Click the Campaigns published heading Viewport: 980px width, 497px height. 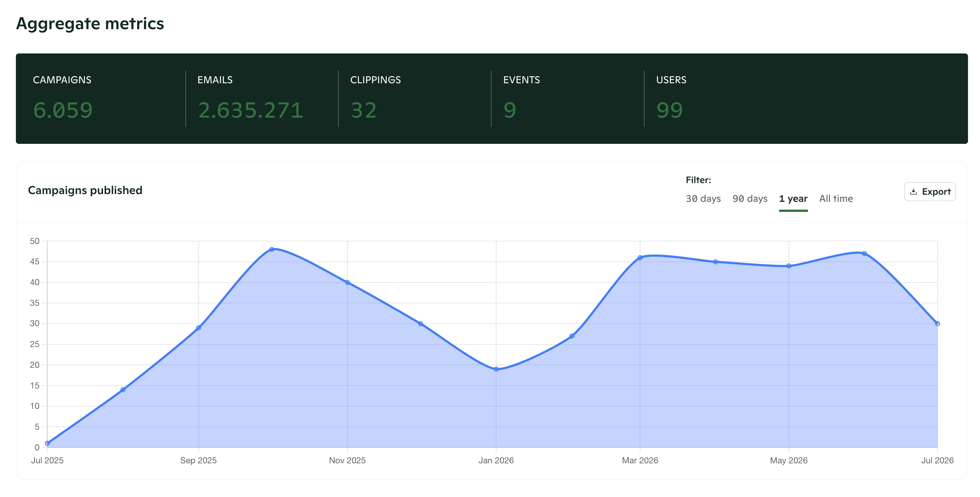(x=85, y=190)
